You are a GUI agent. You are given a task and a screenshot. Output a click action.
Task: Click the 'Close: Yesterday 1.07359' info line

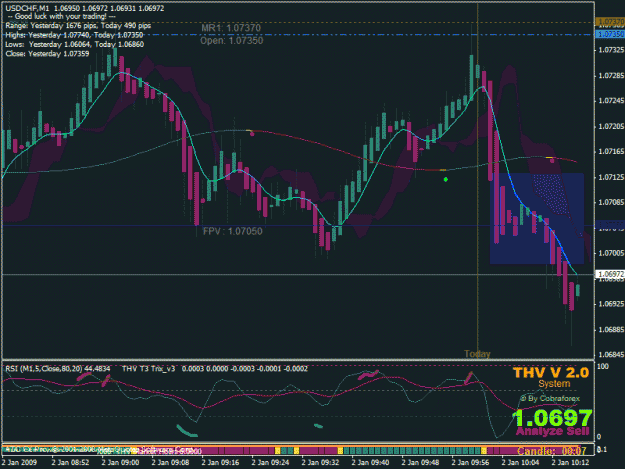(47, 53)
